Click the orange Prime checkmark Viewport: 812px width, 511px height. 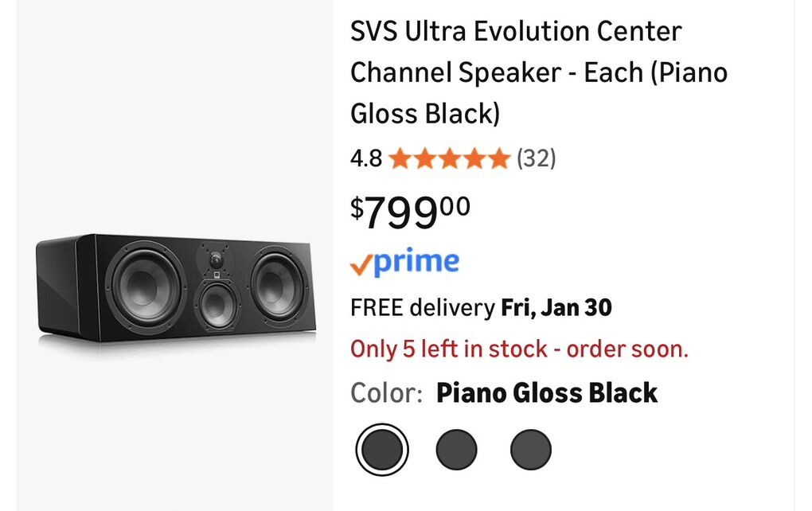[361, 263]
